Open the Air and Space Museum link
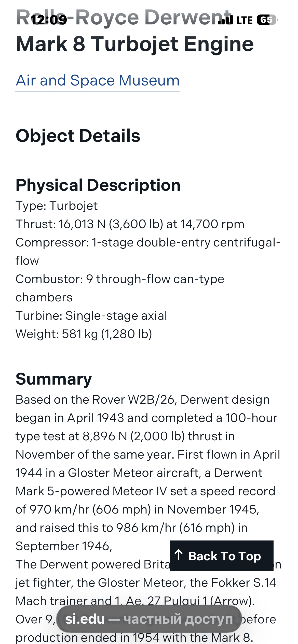This screenshot has height=644, width=298. coord(98,81)
